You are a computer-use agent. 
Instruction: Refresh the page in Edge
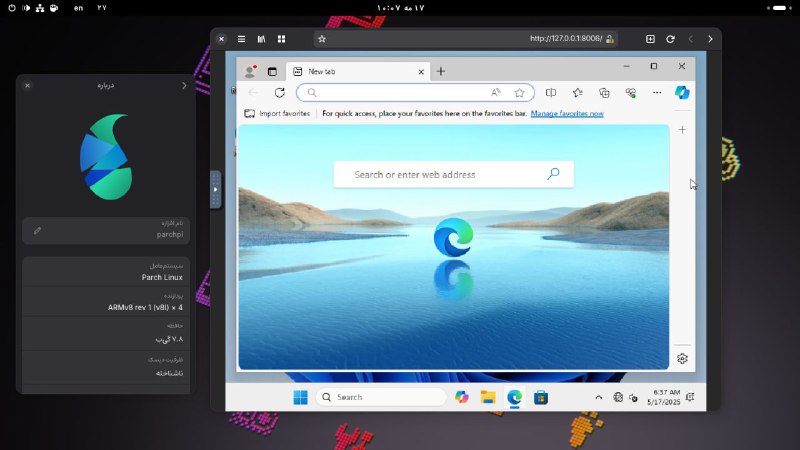280,93
